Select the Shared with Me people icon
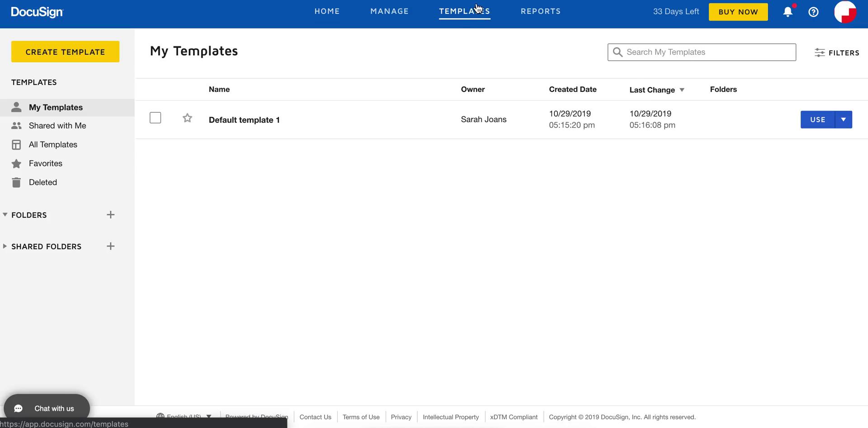Image resolution: width=868 pixels, height=428 pixels. 17,125
